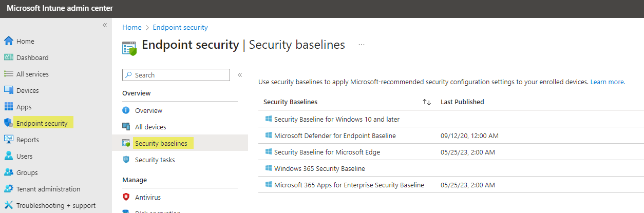The height and width of the screenshot is (213, 644).
Task: Click Windows icon beside Microsoft Edge baseline
Action: coord(268,152)
